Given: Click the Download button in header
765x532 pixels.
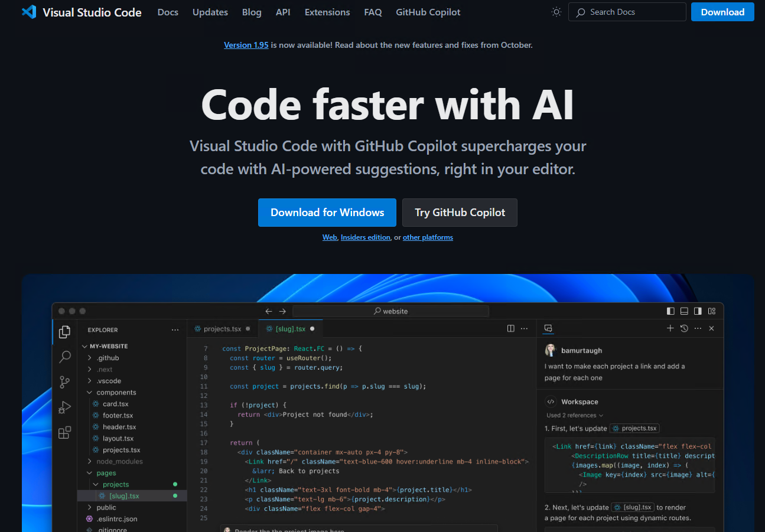Looking at the screenshot, I should (x=722, y=12).
